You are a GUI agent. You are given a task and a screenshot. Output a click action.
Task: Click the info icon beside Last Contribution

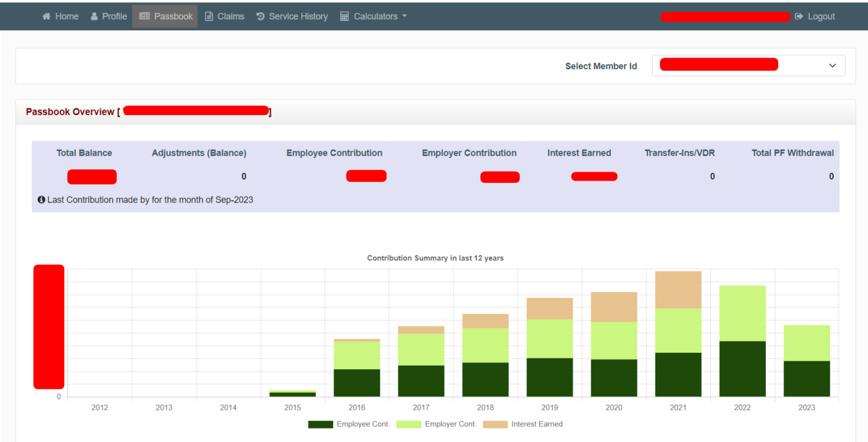[41, 200]
